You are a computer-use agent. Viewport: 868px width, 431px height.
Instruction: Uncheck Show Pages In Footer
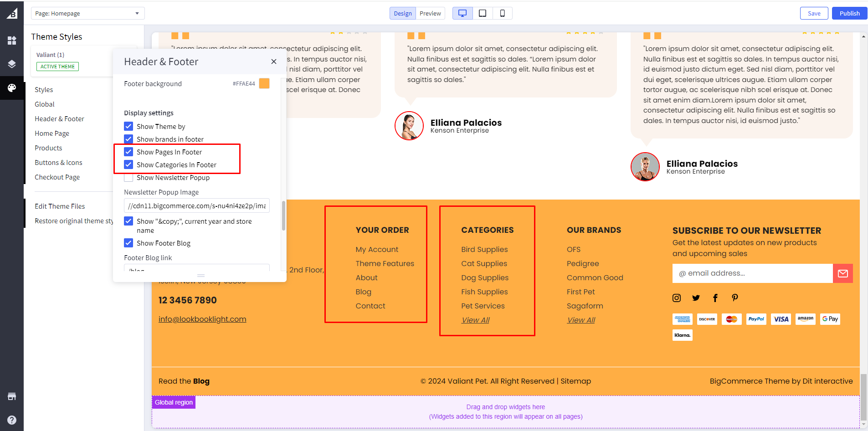click(128, 152)
